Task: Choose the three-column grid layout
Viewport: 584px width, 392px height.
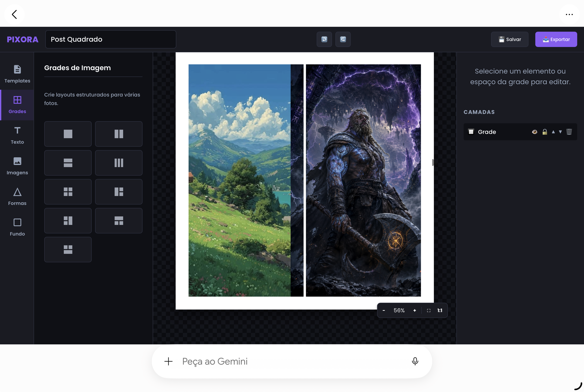Action: pos(119,163)
